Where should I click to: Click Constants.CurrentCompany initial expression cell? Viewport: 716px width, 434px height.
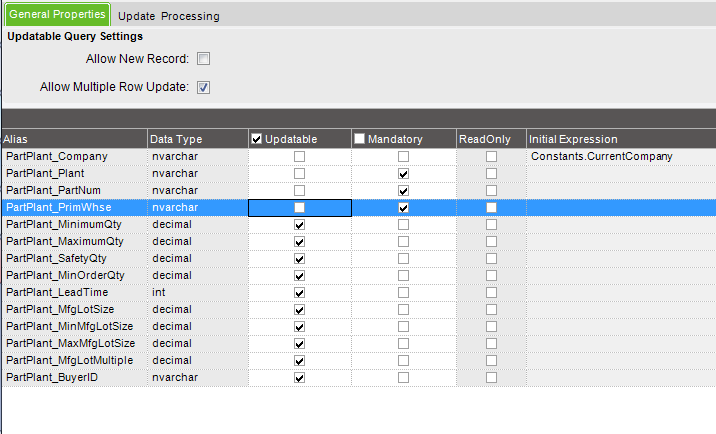point(602,157)
